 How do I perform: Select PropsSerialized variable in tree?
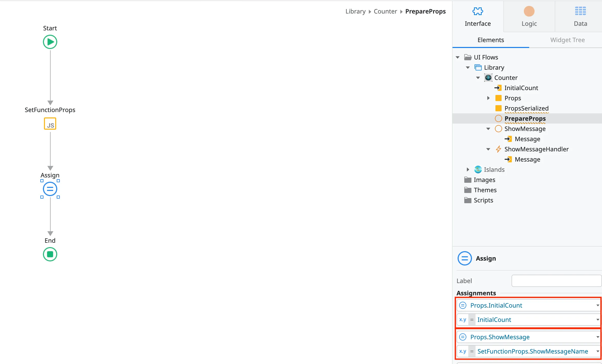point(526,108)
